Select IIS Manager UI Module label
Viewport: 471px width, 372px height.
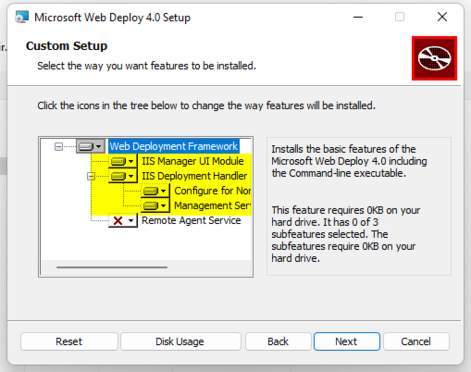(193, 161)
